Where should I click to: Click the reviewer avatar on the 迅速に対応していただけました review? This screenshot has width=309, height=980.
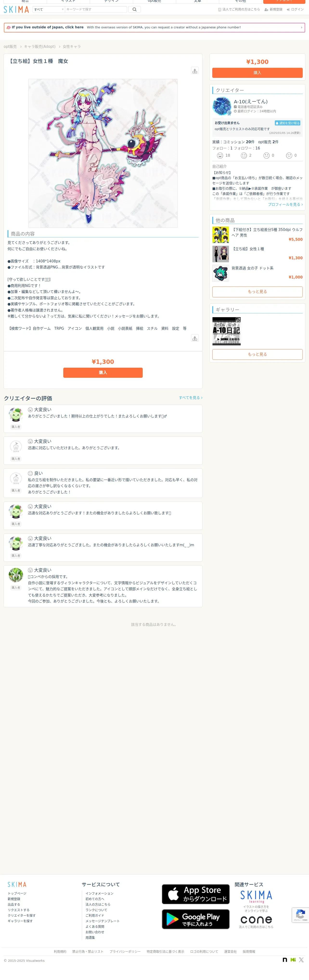tap(16, 447)
